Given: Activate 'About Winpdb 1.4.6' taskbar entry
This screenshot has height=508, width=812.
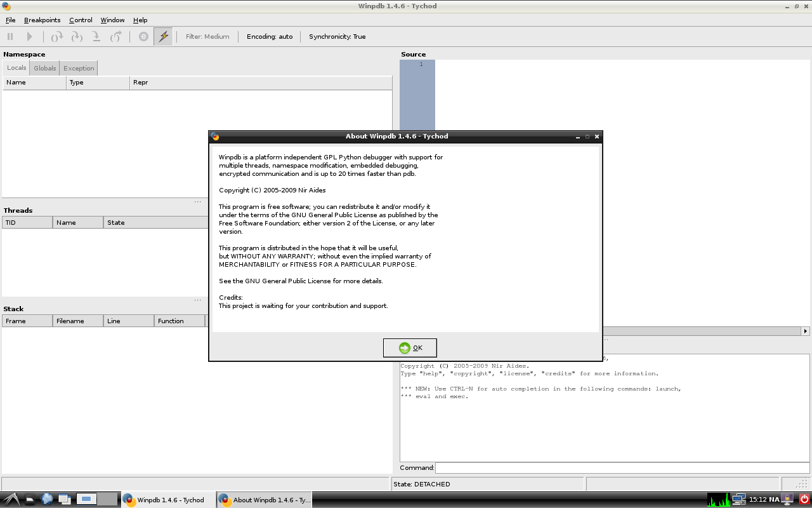Looking at the screenshot, I should (264, 500).
